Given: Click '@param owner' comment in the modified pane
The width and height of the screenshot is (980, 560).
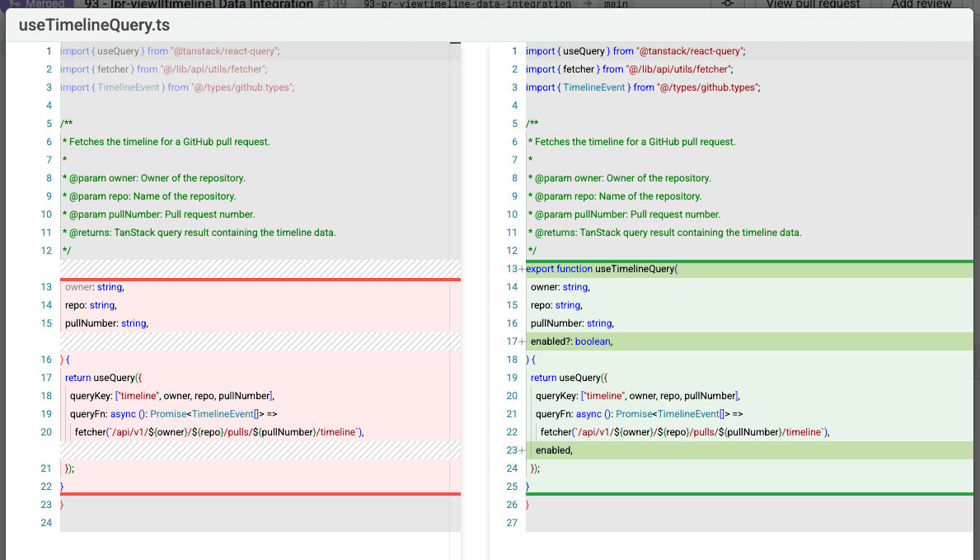Looking at the screenshot, I should click(619, 178).
